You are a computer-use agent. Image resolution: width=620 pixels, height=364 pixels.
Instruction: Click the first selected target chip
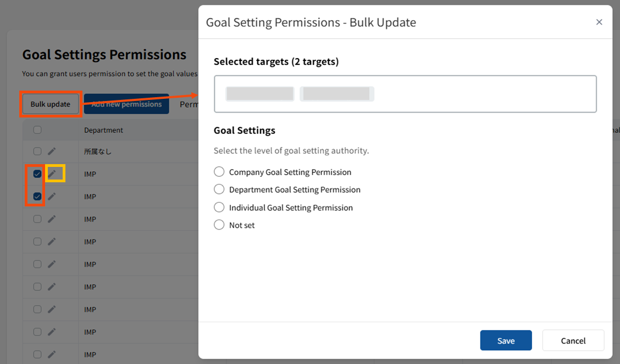(x=260, y=94)
